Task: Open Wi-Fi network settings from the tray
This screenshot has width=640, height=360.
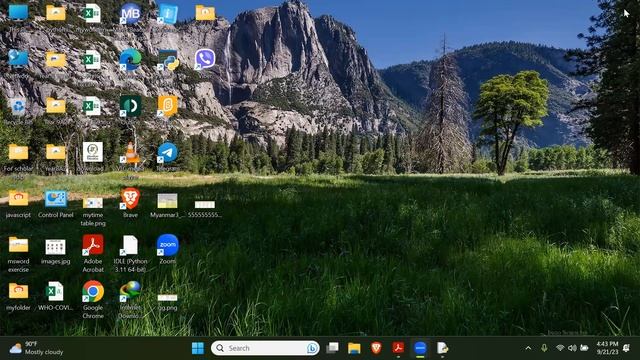Action: point(560,348)
